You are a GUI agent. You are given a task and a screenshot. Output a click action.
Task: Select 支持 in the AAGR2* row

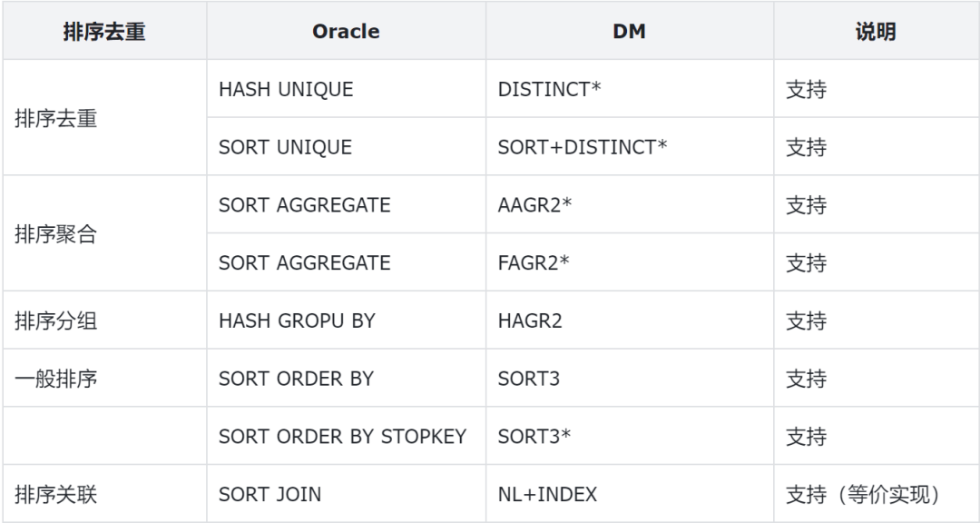tap(806, 205)
